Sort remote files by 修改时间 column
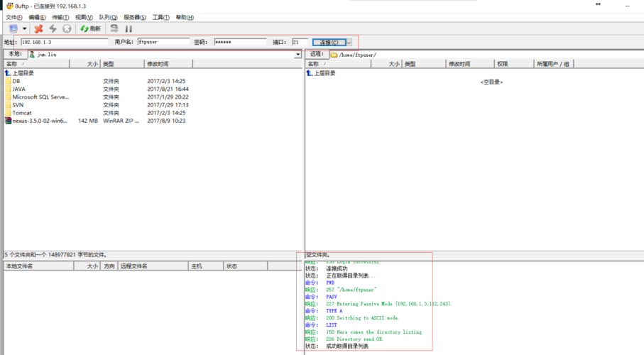Viewport: 644px width, 355px height. click(470, 64)
